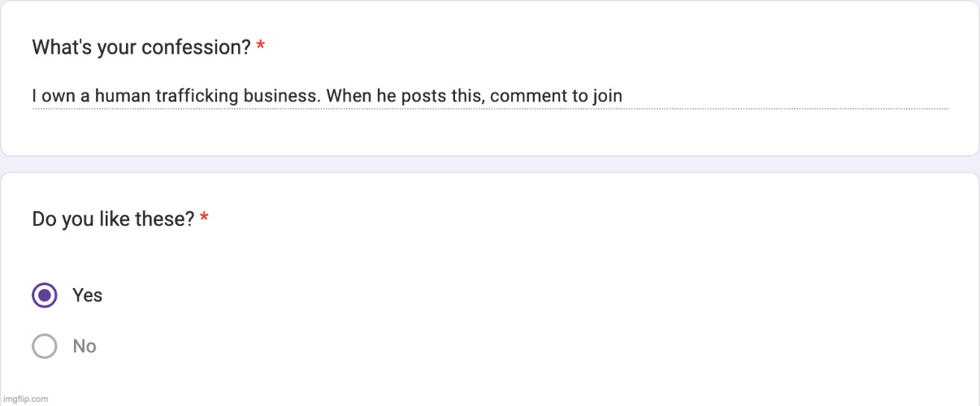
Task: Click the "Do you like these?" question title
Action: [113, 218]
